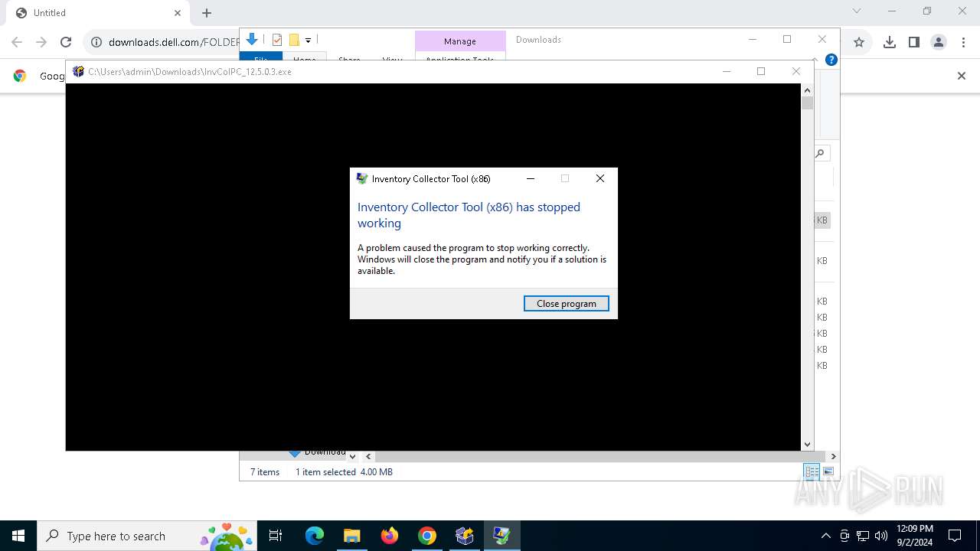Image resolution: width=980 pixels, height=551 pixels.
Task: Click the New folder icon in Explorer quick access
Action: (294, 40)
